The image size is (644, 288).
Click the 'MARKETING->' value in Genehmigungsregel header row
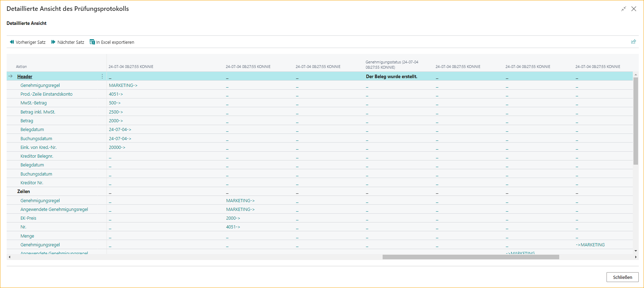click(x=123, y=85)
